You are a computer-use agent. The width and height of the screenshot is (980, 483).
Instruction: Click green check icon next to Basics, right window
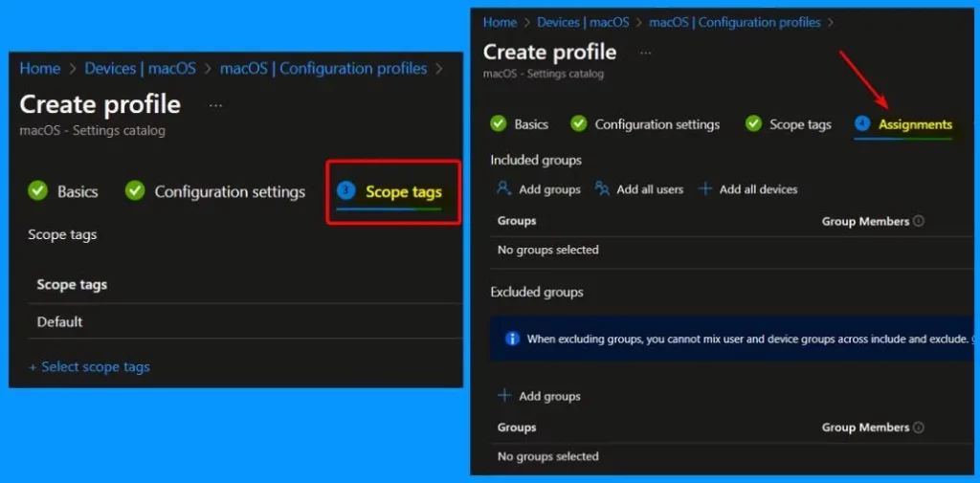click(498, 123)
